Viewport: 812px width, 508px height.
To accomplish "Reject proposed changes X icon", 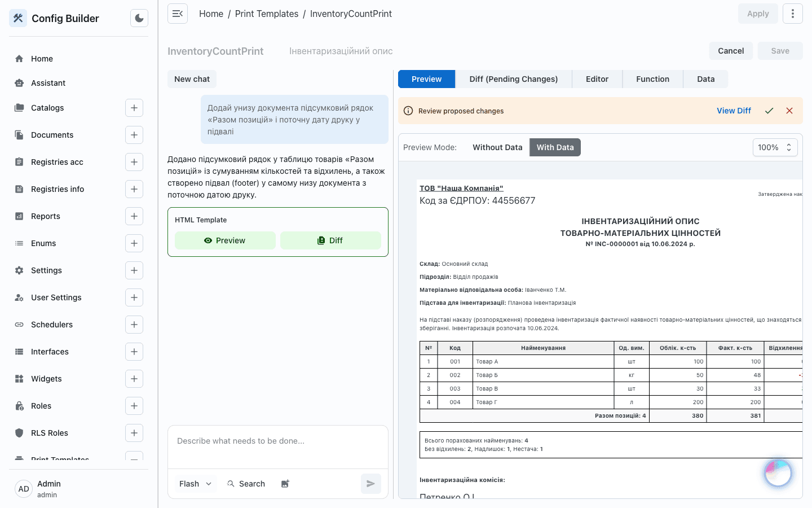I will click(x=789, y=111).
